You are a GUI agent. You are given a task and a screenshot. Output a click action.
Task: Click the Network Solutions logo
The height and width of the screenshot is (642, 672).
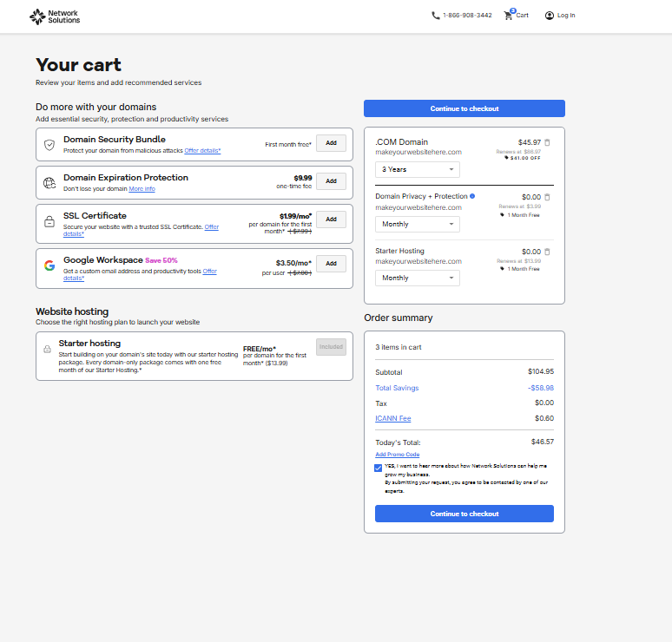(55, 16)
